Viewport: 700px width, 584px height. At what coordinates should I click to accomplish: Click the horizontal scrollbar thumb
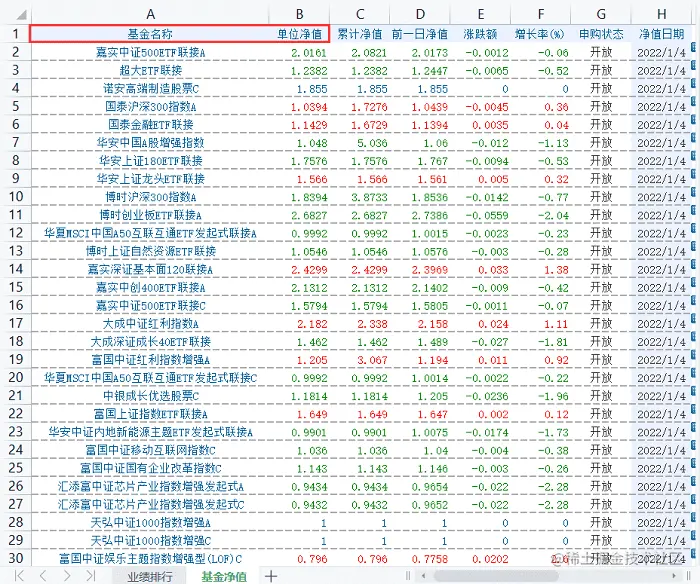pos(496,576)
